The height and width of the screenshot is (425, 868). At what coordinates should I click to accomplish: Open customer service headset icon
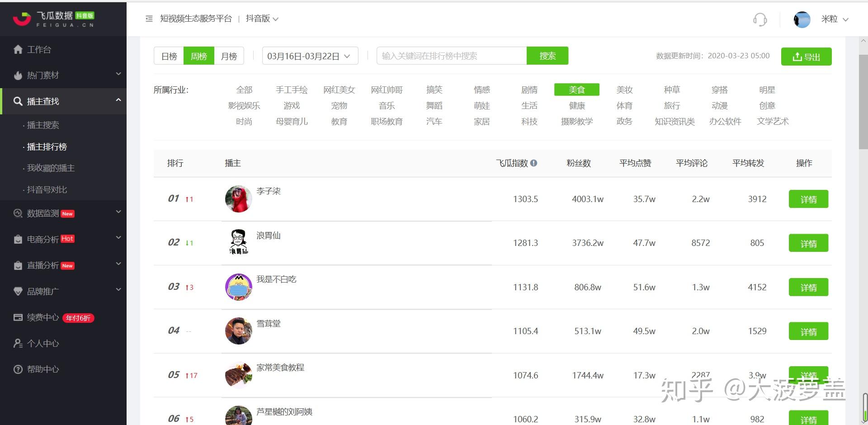(760, 19)
